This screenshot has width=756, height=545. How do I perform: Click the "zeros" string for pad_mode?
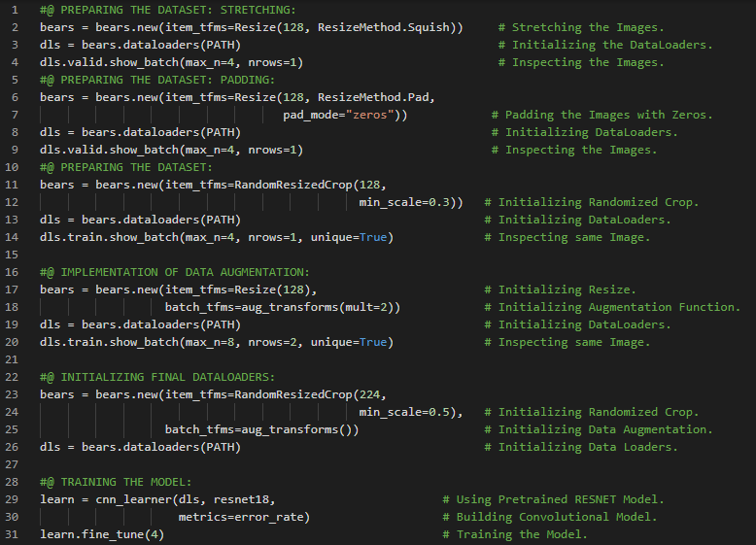(375, 115)
